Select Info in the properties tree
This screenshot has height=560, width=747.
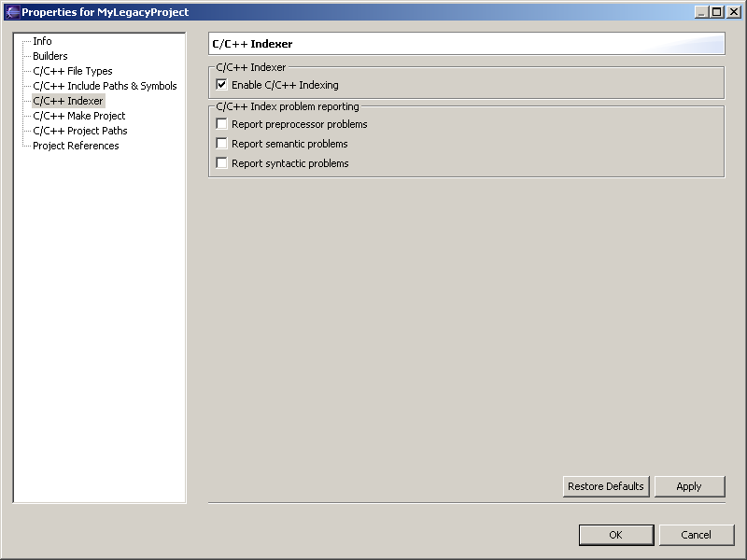click(x=42, y=41)
